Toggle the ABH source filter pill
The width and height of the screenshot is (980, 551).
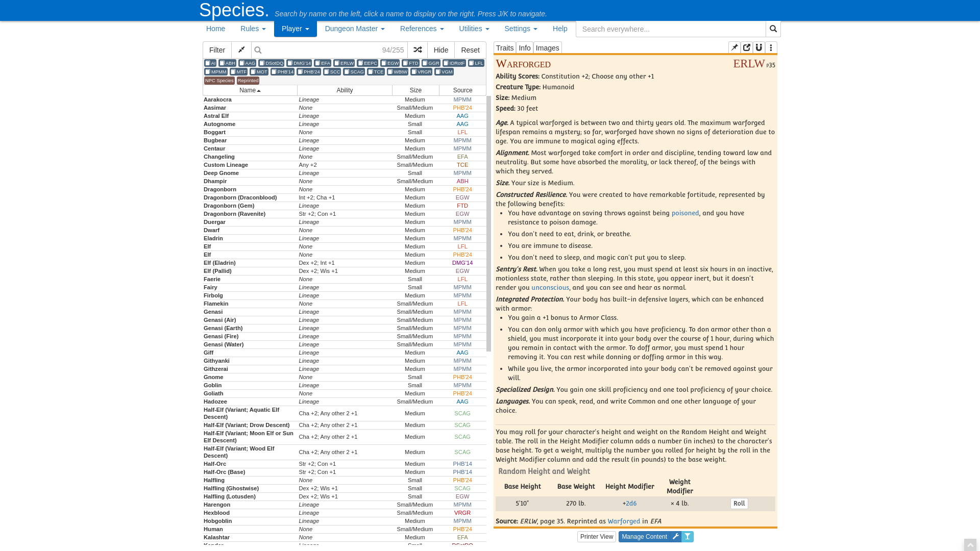click(x=228, y=63)
